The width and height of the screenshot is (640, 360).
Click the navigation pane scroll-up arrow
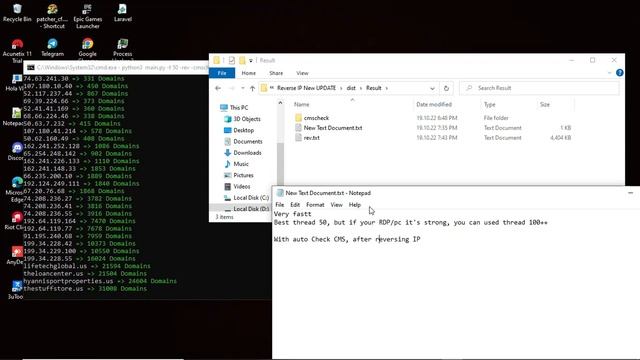click(280, 103)
